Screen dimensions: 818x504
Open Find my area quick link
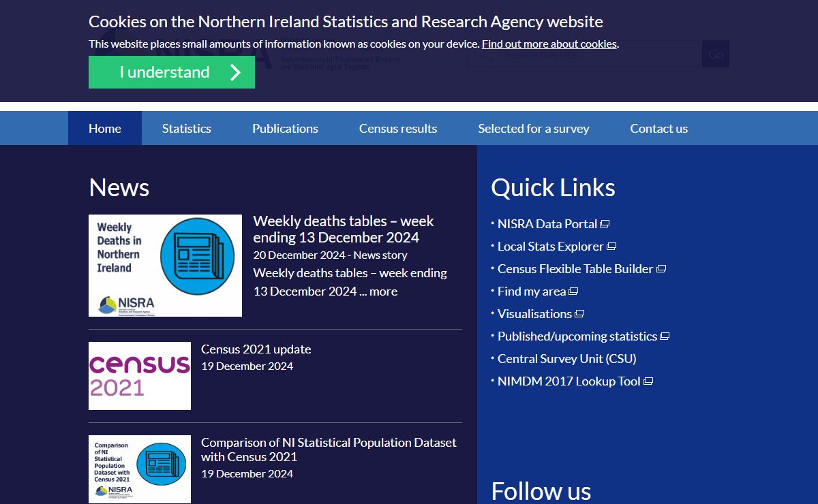point(532,291)
